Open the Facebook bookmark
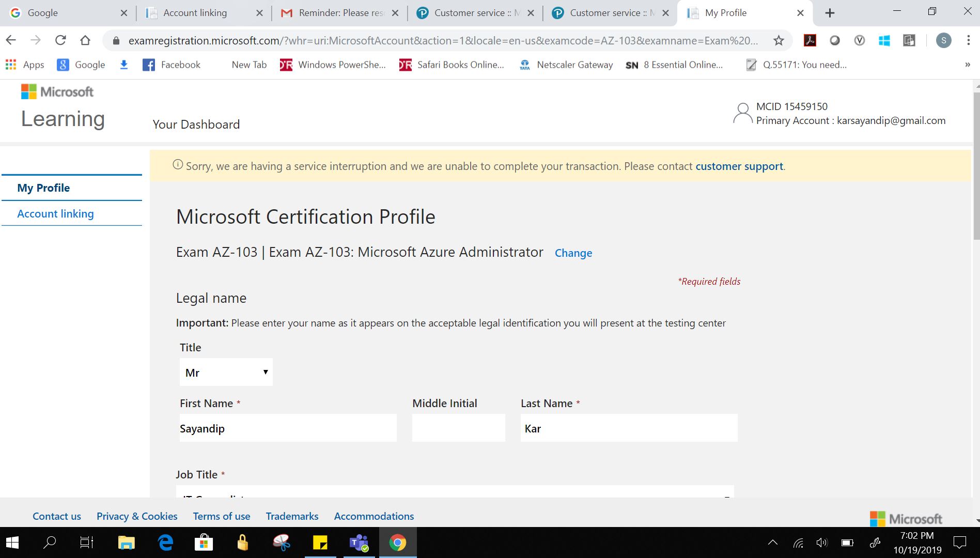Image resolution: width=980 pixels, height=558 pixels. [x=172, y=65]
